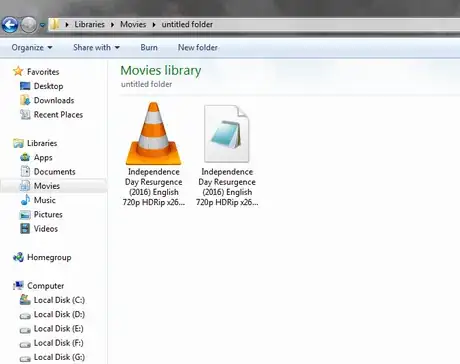Click the Desktop icon in Favorites
The height and width of the screenshot is (364, 460).
click(x=25, y=86)
